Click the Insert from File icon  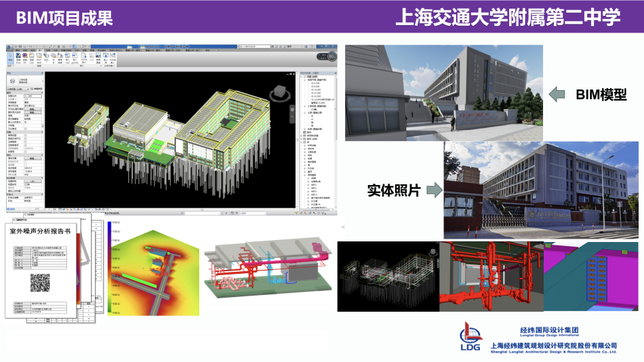(x=84, y=58)
